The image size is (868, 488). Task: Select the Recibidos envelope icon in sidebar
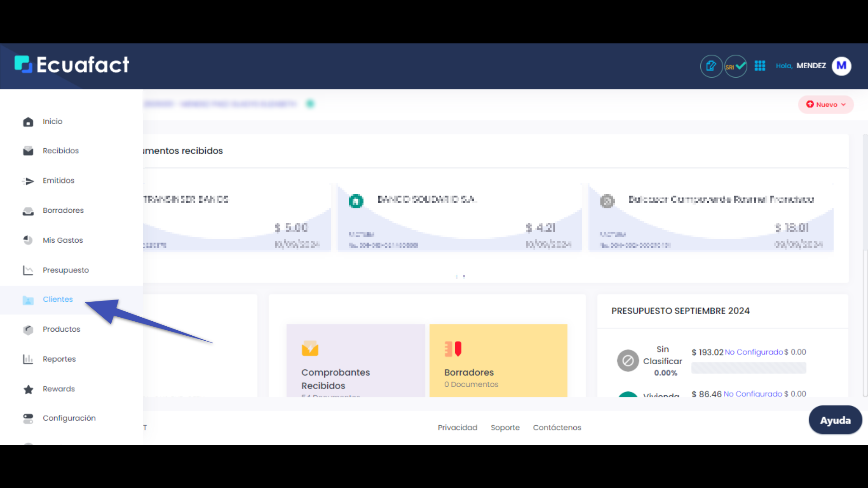coord(28,150)
